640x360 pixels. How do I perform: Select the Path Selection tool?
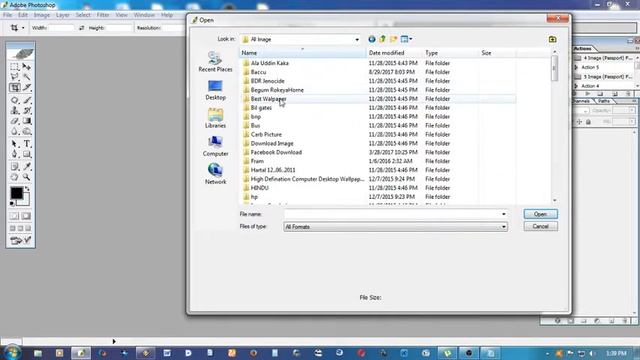pos(15,144)
